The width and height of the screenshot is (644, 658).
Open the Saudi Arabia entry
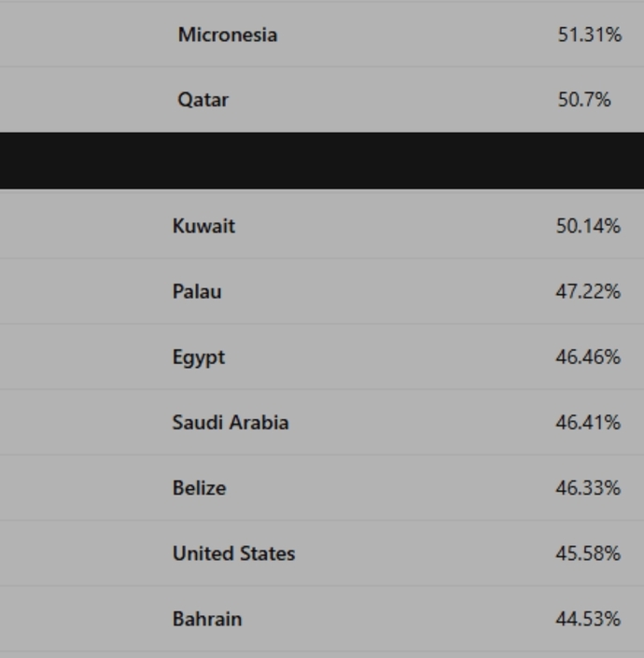tap(231, 422)
